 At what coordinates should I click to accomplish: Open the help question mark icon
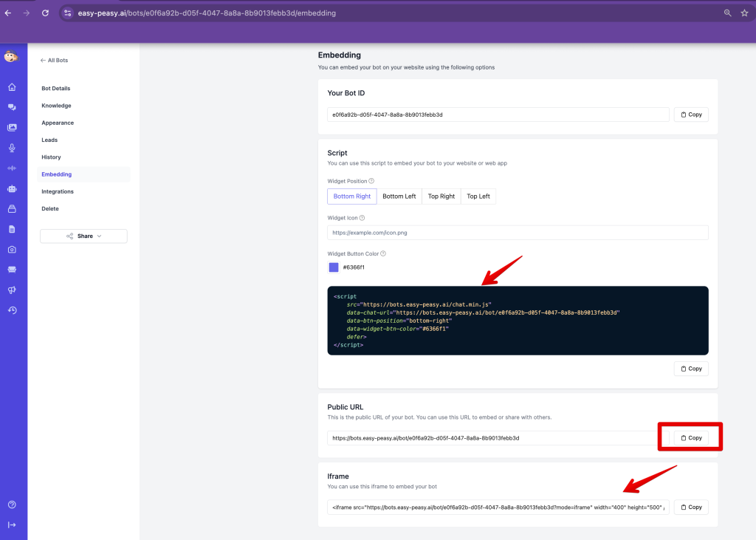pos(12,505)
